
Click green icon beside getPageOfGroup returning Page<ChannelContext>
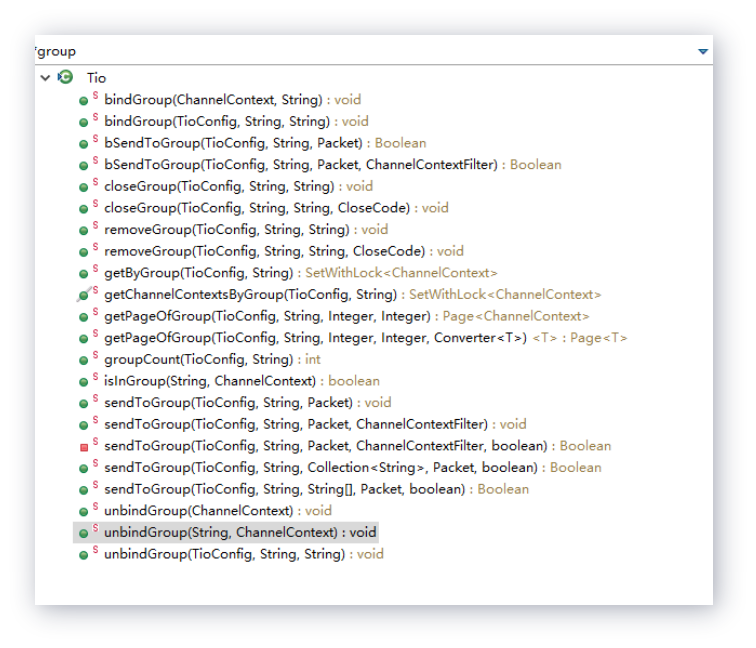(x=83, y=317)
